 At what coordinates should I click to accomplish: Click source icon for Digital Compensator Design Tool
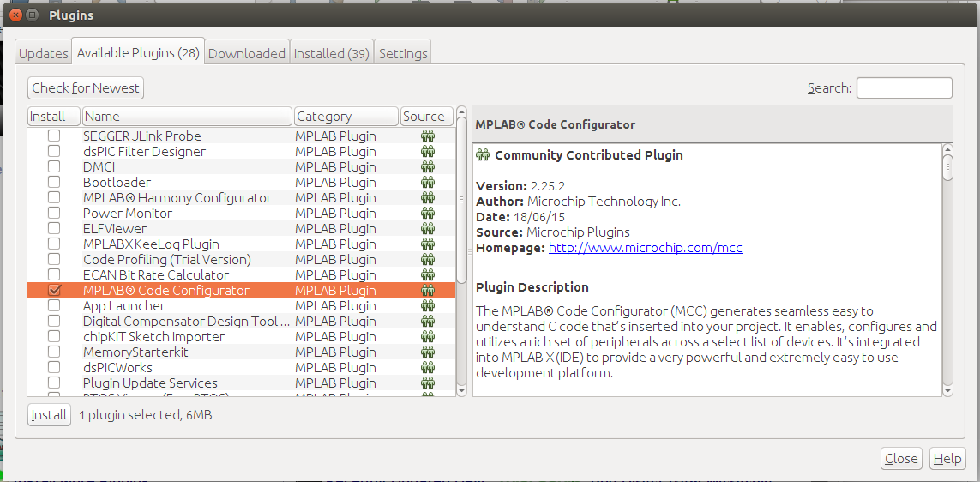[x=428, y=322]
